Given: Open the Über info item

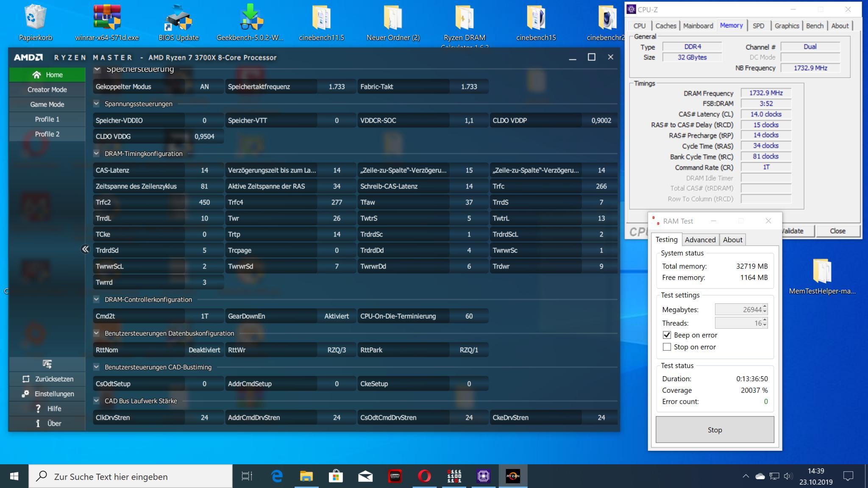Looking at the screenshot, I should tap(38, 424).
